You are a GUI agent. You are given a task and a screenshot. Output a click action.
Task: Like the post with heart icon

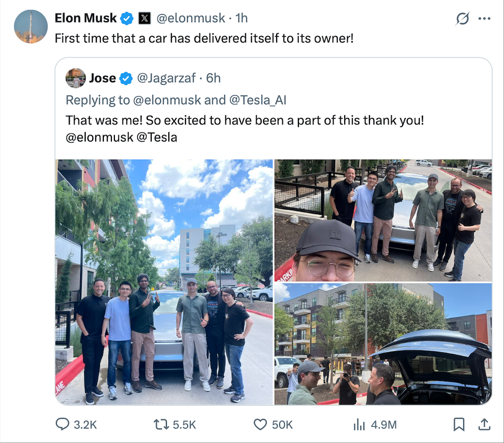pyautogui.click(x=260, y=424)
